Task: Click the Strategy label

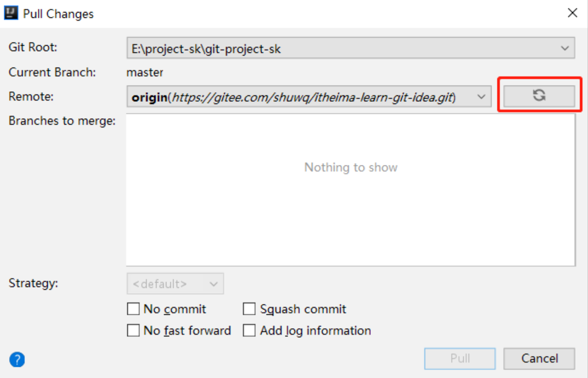Action: coord(33,283)
